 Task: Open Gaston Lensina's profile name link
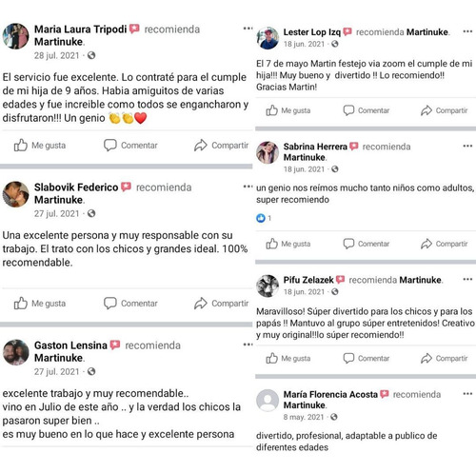click(70, 345)
